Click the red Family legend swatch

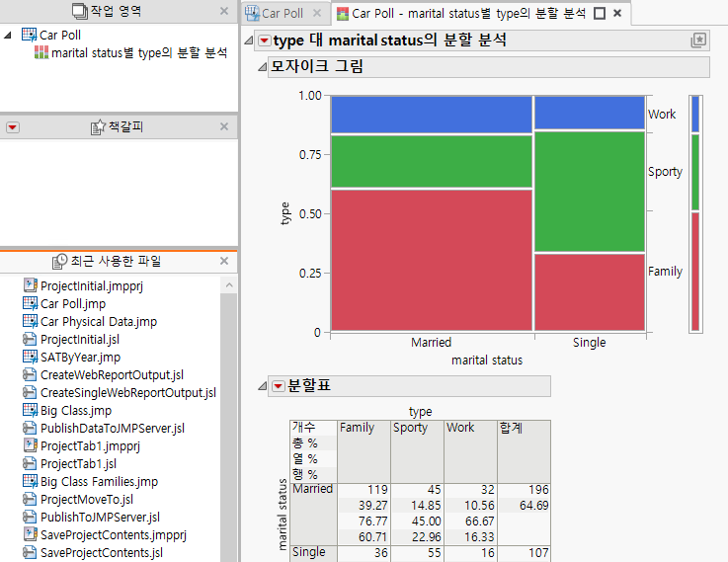tap(695, 272)
